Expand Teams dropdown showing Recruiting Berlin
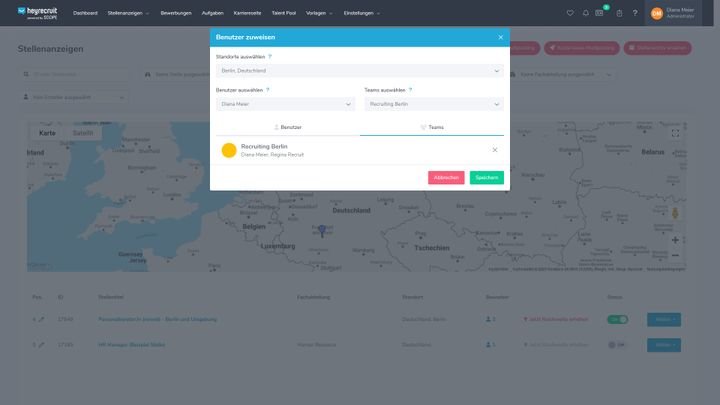Screen dimensions: 720x405 (x=433, y=104)
